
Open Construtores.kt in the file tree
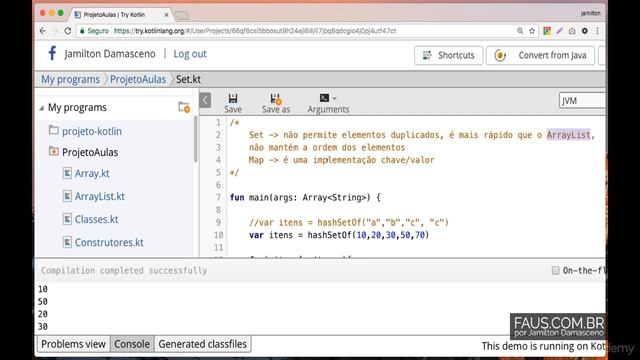(x=109, y=242)
